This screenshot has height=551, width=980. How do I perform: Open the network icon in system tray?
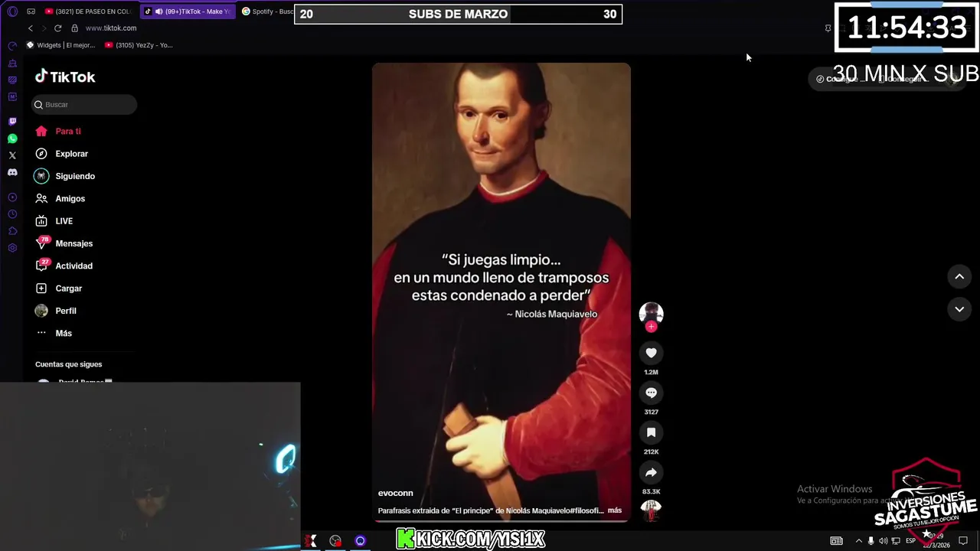(x=896, y=541)
